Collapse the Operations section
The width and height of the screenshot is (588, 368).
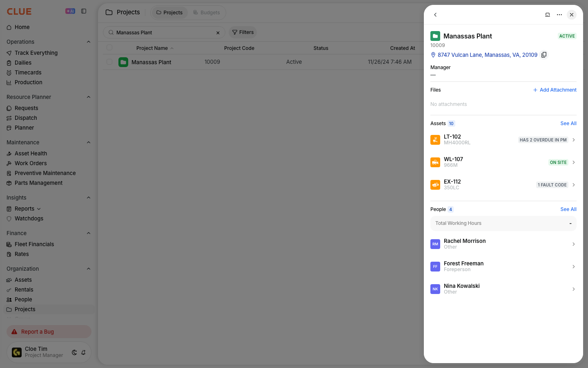89,42
